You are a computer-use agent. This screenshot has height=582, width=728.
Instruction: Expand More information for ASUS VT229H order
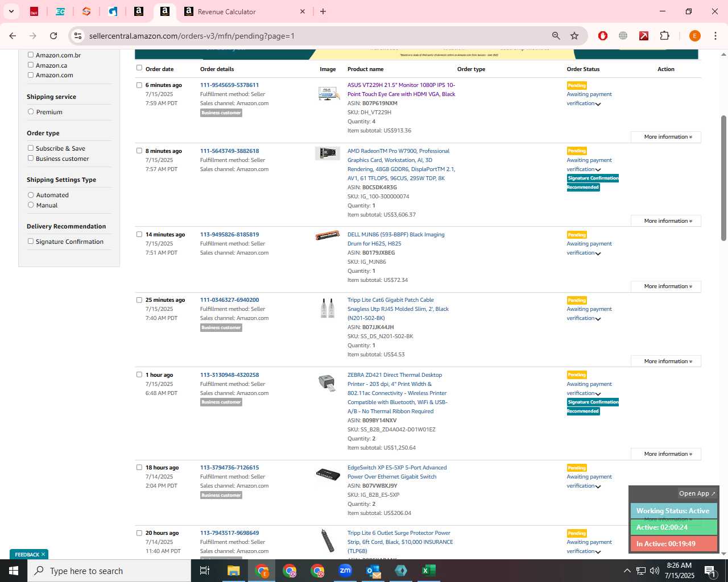666,137
